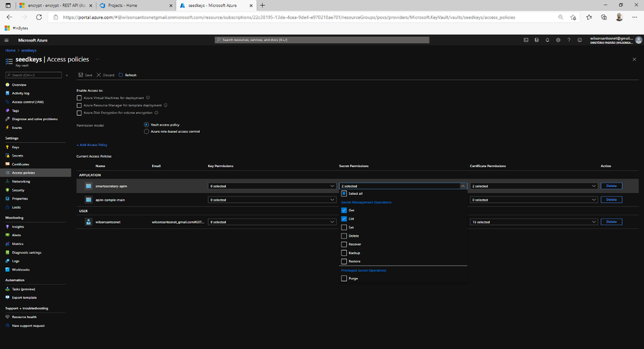Reload the browser page

(x=39, y=17)
